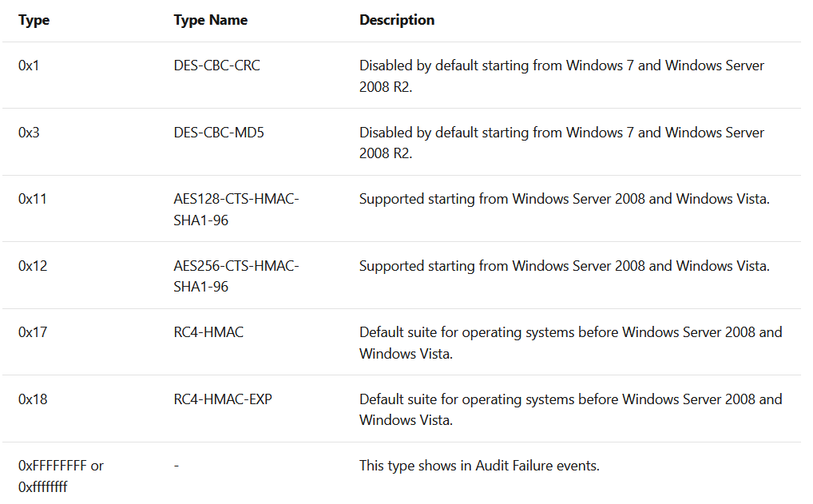This screenshot has height=504, width=813.
Task: Click the 0x1 Disabled by default description
Action: (561, 76)
